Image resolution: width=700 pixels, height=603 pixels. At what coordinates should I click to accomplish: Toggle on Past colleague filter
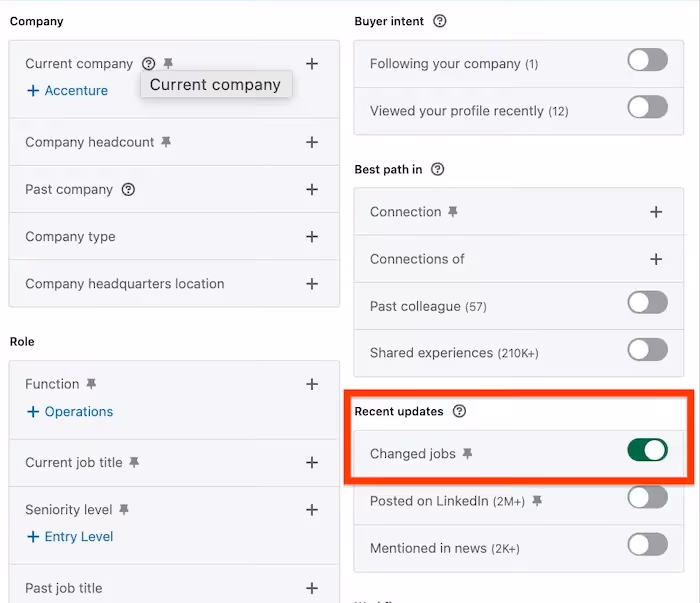pos(647,303)
